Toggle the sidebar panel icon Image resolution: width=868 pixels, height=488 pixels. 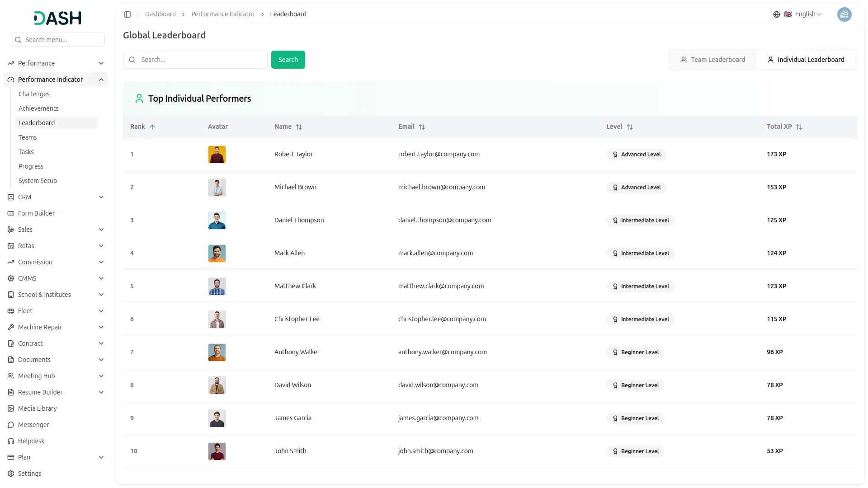point(127,14)
